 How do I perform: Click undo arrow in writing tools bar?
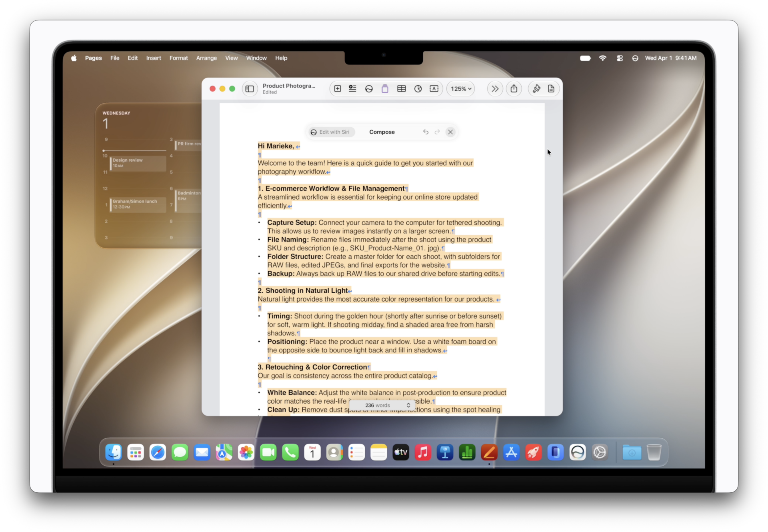(x=426, y=132)
